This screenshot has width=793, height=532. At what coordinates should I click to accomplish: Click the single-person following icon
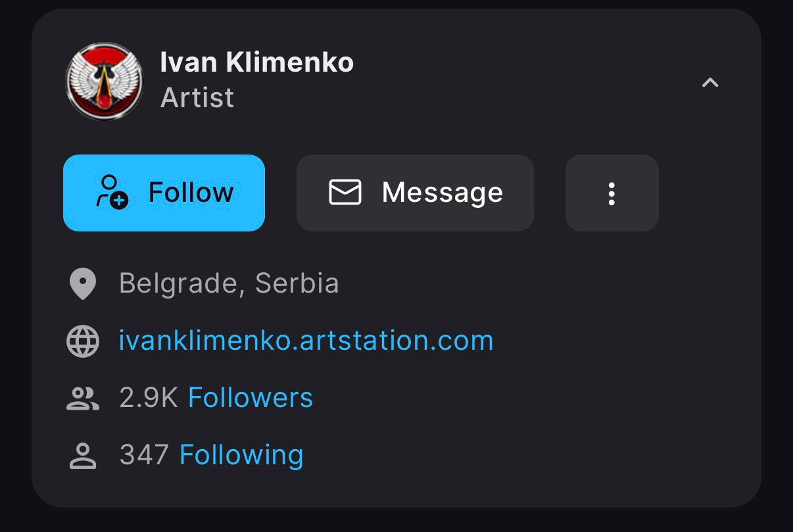[x=83, y=456]
